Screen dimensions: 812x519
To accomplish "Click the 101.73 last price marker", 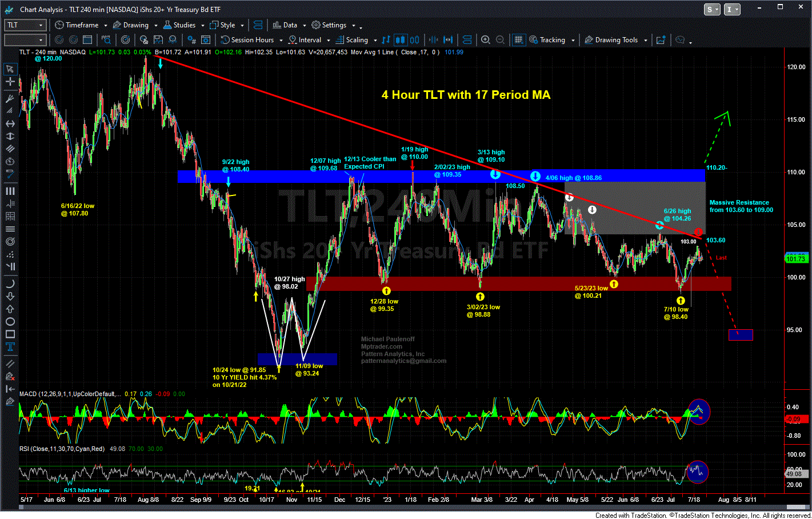I will pyautogui.click(x=795, y=259).
